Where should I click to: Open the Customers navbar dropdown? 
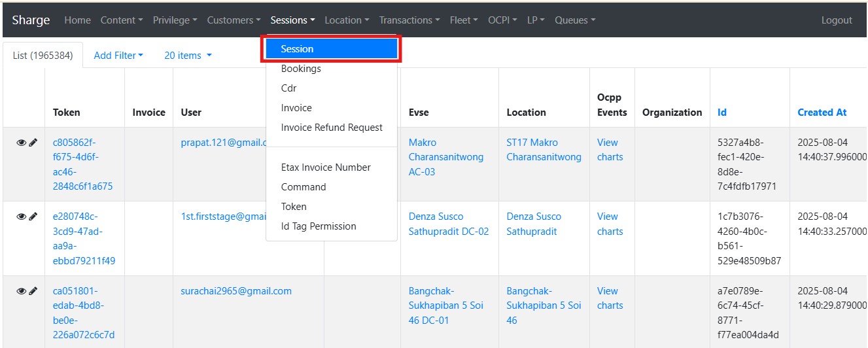234,20
